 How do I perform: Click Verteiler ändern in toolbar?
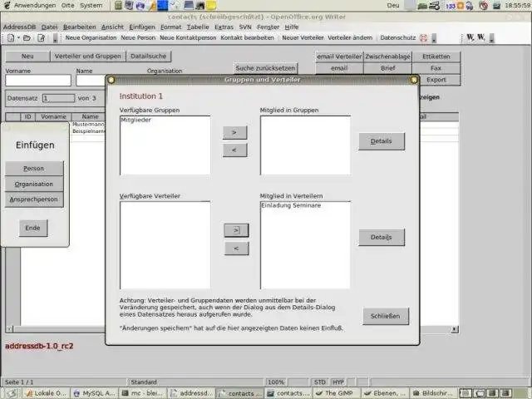coord(350,37)
